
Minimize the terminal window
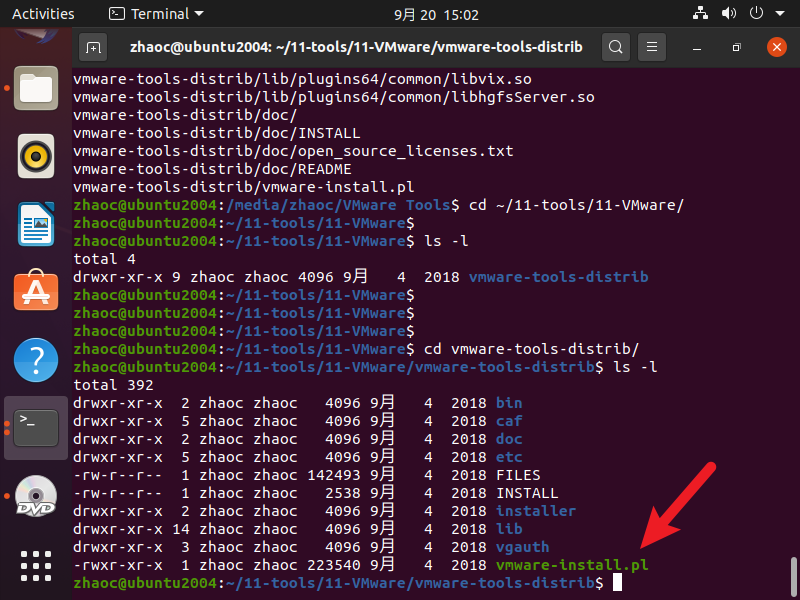click(x=697, y=48)
